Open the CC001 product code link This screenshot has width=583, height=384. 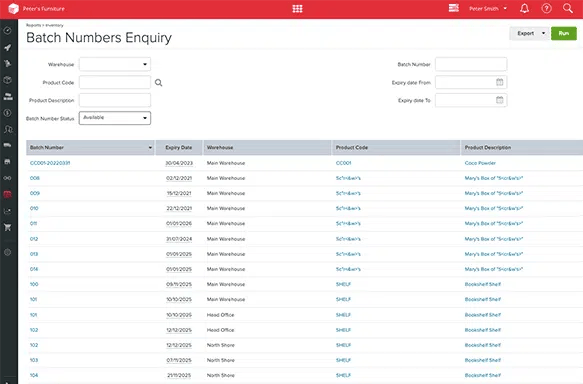click(x=344, y=163)
